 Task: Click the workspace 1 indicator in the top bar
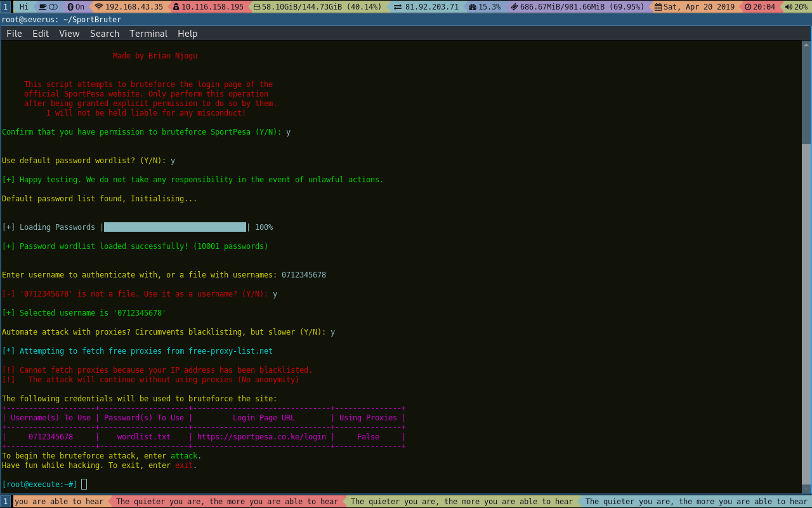pos(6,6)
